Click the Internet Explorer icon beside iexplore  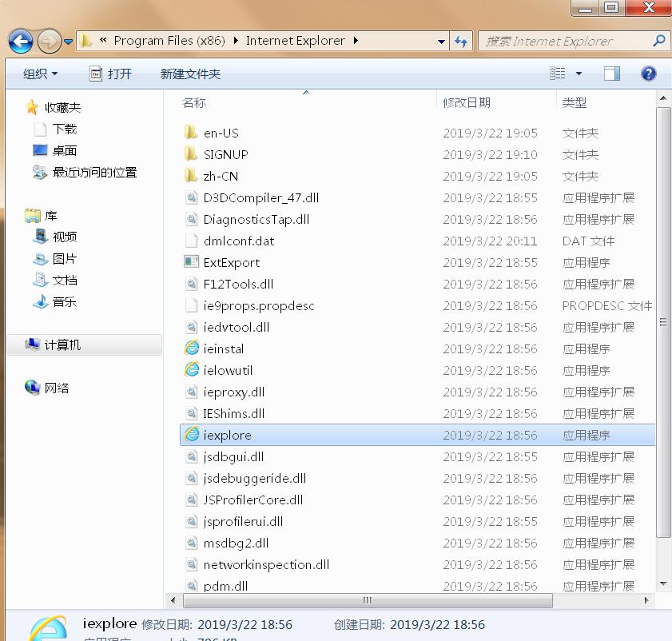193,435
